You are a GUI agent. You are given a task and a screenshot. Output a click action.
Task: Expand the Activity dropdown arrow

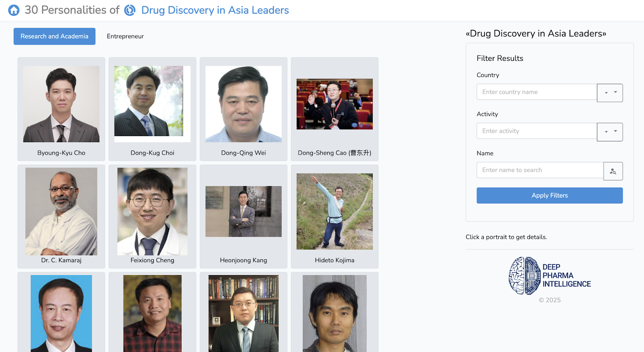(x=610, y=132)
